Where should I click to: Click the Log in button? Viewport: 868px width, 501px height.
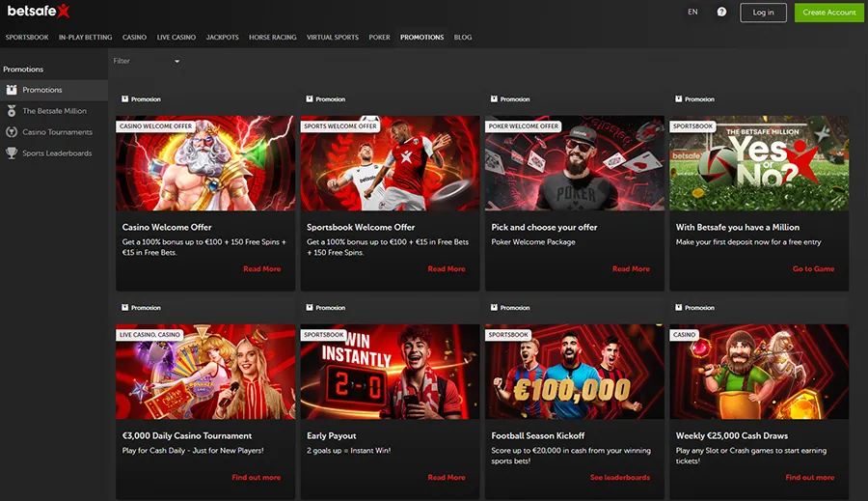coord(764,13)
